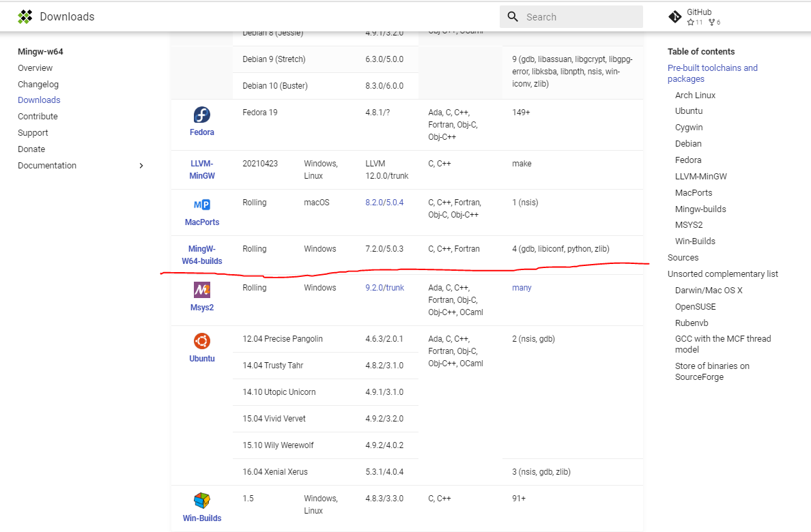Jump to Win-Builds in table of contents
Image resolution: width=811 pixels, height=532 pixels.
pyautogui.click(x=695, y=241)
